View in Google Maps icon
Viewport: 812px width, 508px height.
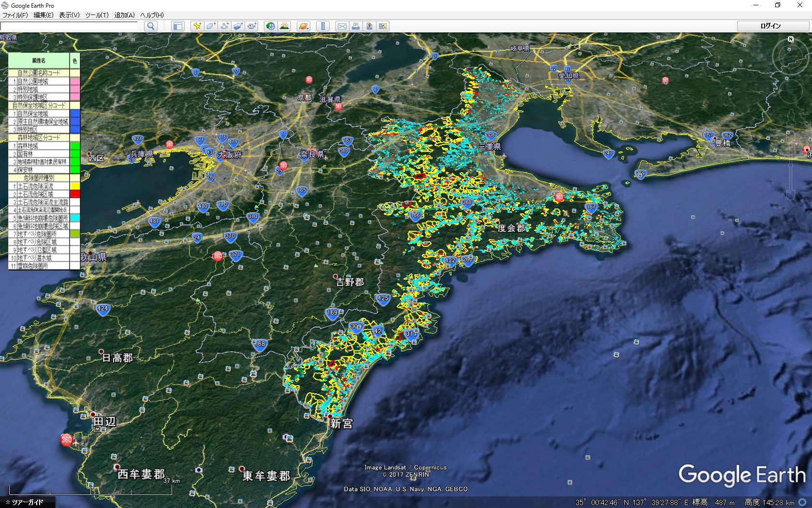pos(383,26)
